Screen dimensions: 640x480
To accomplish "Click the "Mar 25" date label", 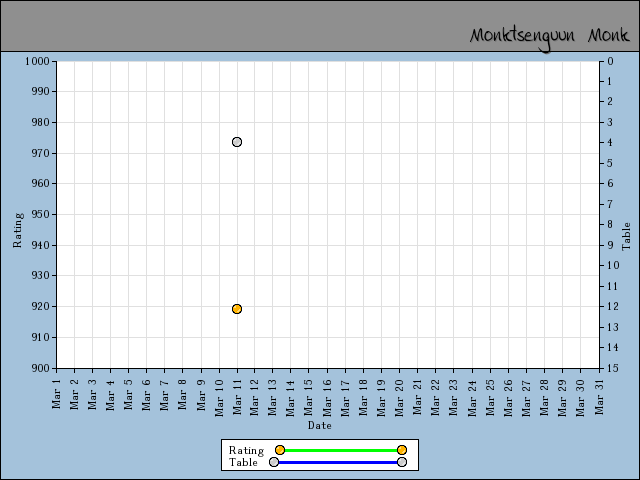I will coord(490,397).
